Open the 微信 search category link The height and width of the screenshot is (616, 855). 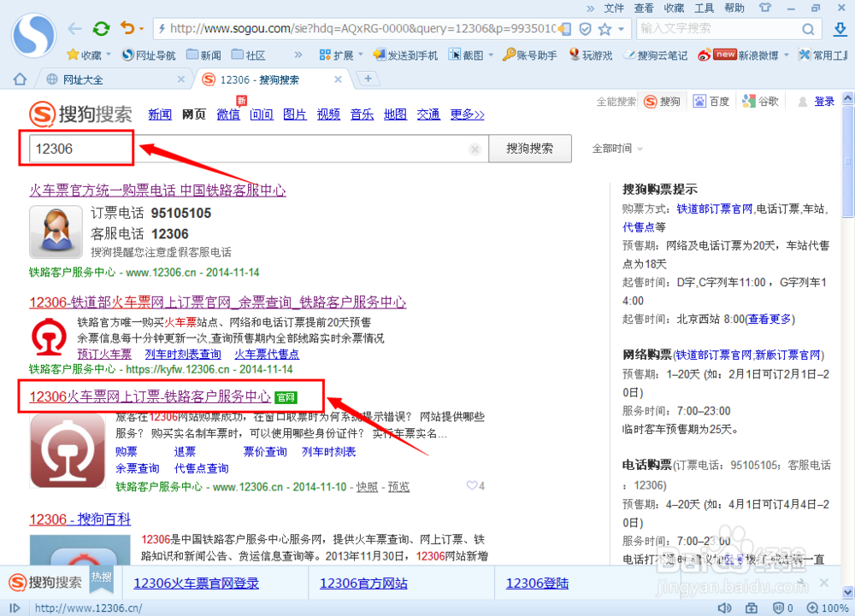(x=228, y=114)
